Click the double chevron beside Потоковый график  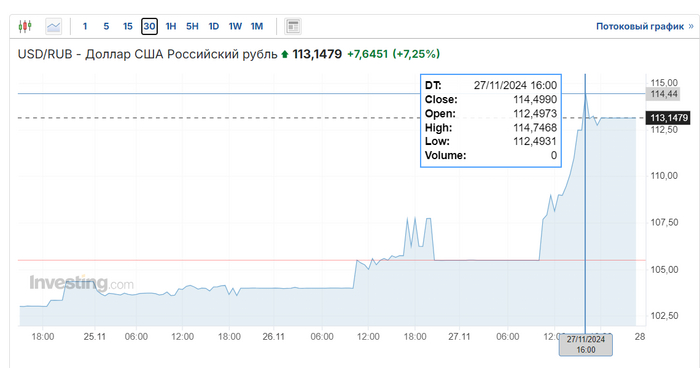691,26
